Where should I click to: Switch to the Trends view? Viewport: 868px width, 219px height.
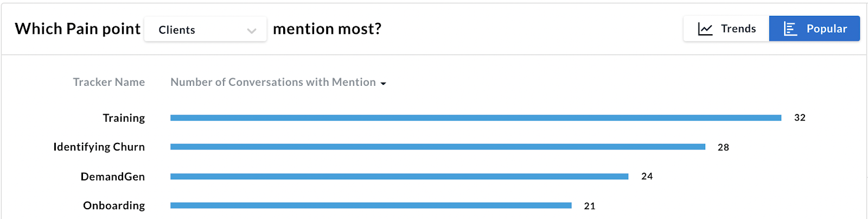click(726, 29)
